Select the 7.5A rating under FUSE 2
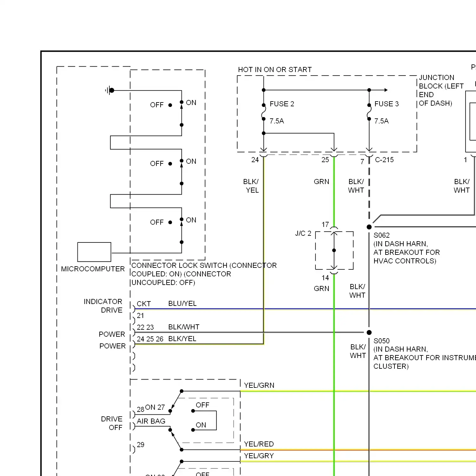This screenshot has height=476, width=476. click(x=277, y=121)
